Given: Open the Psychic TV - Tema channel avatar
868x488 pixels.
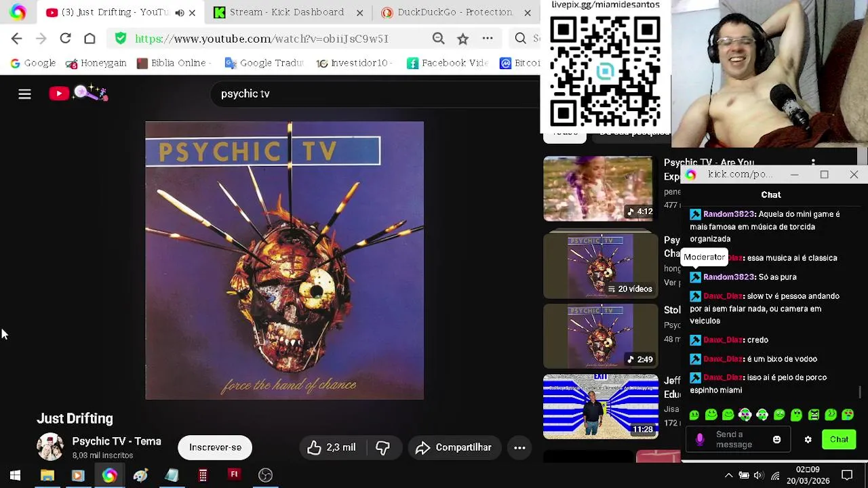Looking at the screenshot, I should 50,447.
